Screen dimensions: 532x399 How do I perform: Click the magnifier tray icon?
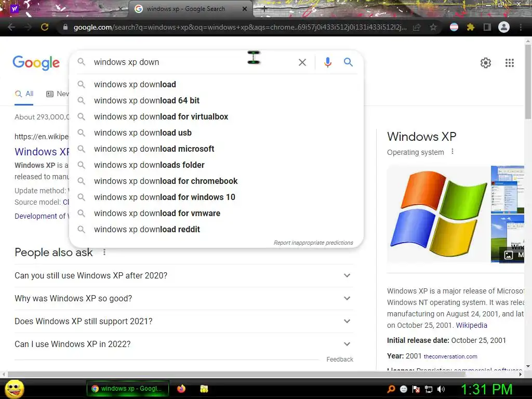(391, 389)
